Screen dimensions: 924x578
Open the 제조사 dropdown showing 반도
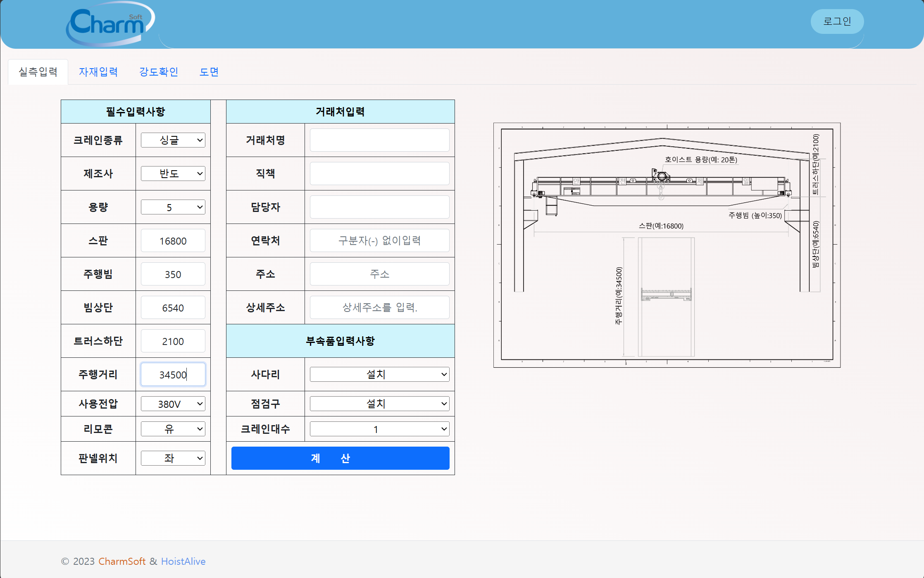173,174
